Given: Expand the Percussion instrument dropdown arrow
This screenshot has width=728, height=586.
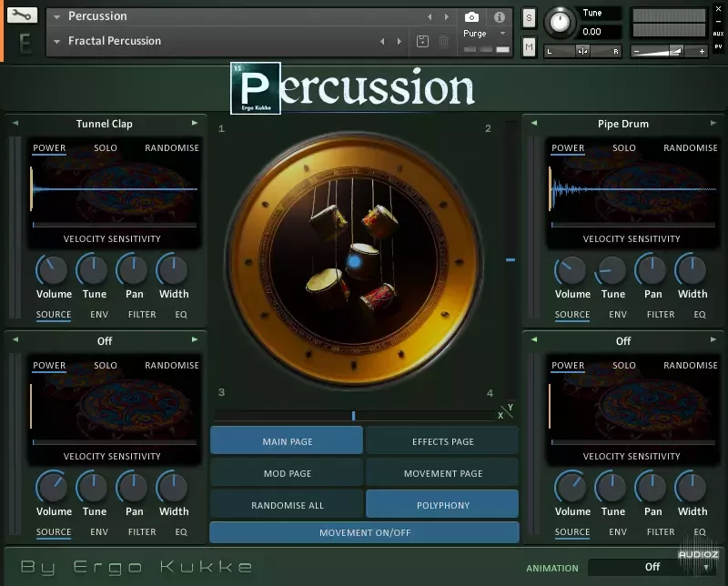Looking at the screenshot, I should coord(56,17).
